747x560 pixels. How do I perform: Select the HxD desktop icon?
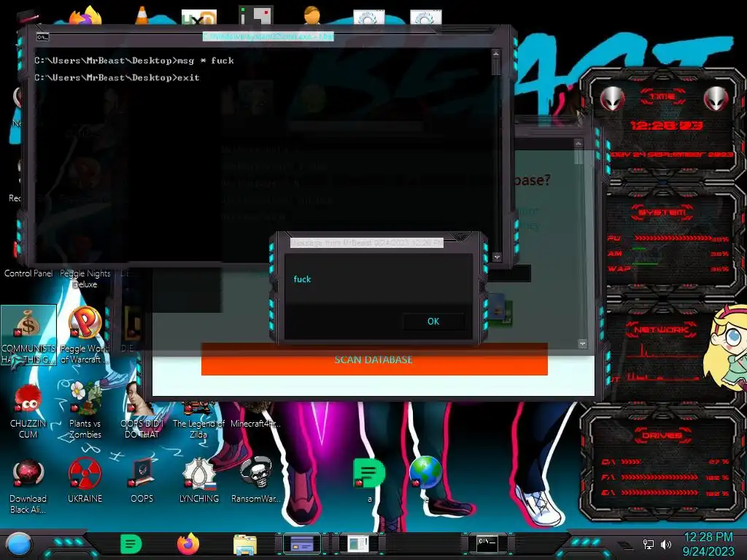198,17
